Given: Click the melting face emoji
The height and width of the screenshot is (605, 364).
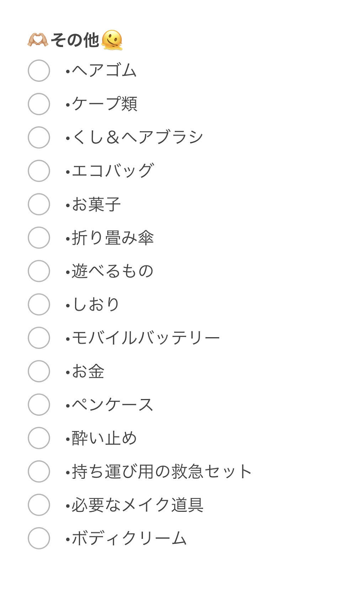Looking at the screenshot, I should pos(112,40).
